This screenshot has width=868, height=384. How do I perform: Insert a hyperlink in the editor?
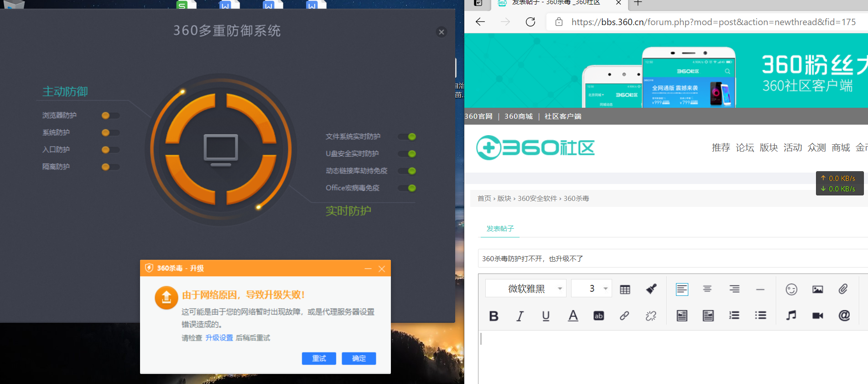tap(624, 316)
